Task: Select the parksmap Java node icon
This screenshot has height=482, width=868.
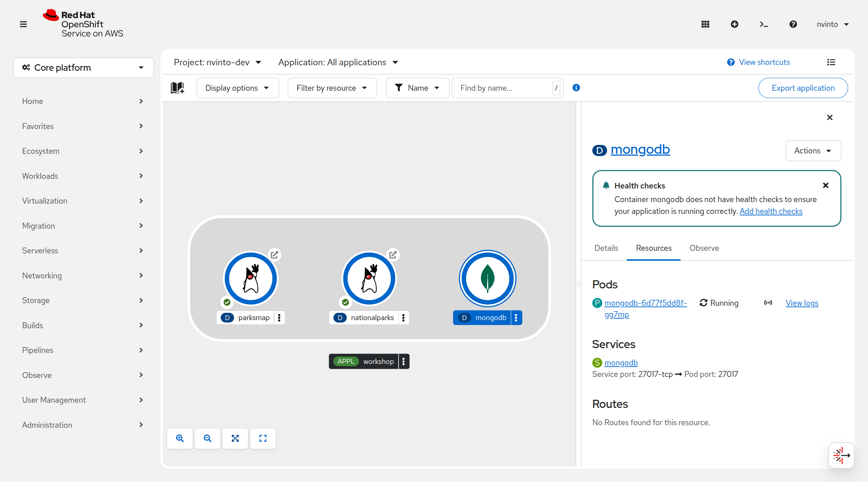Action: 251,279
